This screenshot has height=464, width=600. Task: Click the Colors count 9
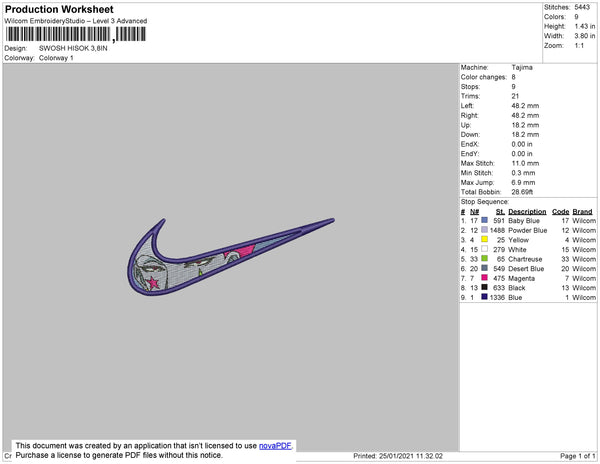pyautogui.click(x=576, y=17)
